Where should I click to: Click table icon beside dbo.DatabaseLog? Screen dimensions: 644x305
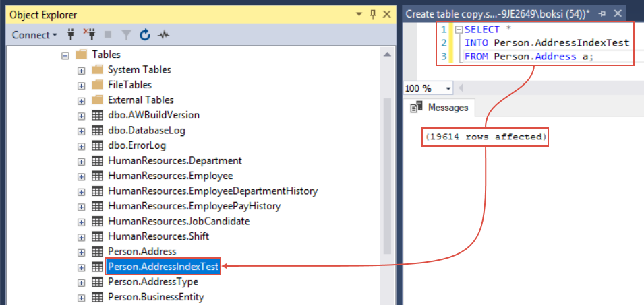coord(97,131)
